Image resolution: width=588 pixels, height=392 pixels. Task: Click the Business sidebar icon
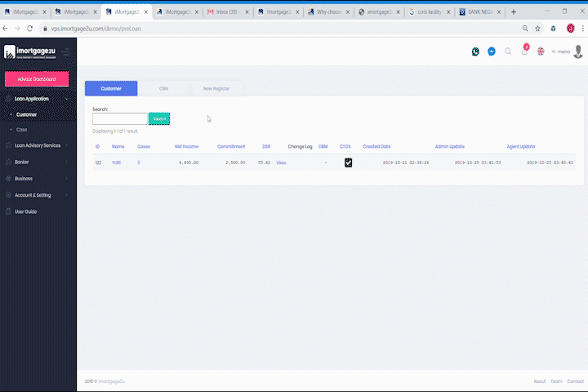point(8,178)
